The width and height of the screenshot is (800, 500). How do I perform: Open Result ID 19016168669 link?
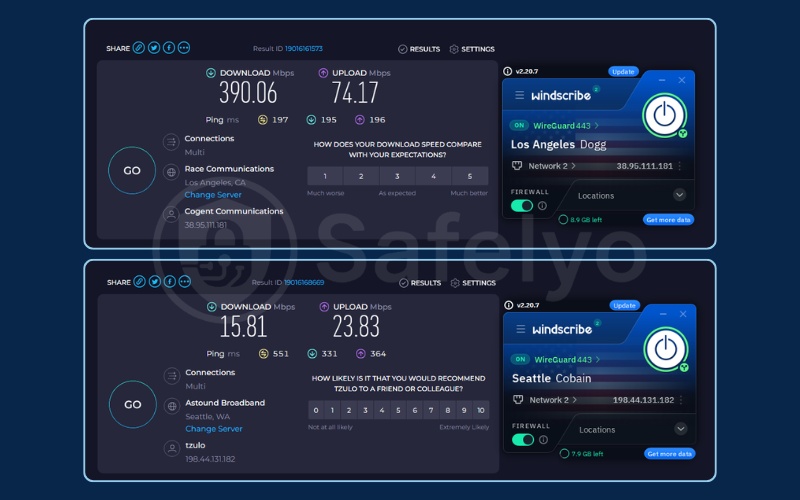304,282
